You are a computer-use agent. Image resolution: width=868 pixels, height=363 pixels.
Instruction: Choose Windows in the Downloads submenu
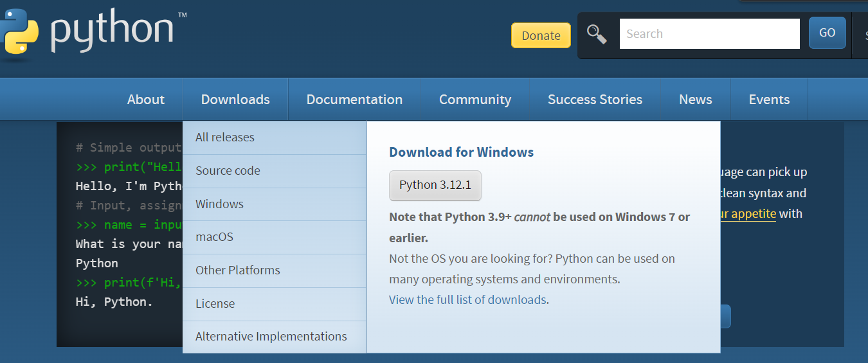[275, 204]
